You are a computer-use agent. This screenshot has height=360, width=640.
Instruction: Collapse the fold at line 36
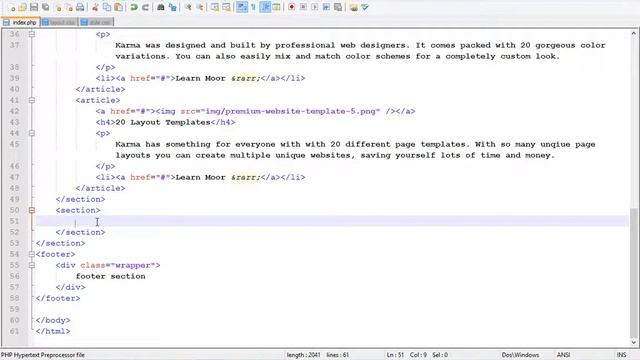32,34
